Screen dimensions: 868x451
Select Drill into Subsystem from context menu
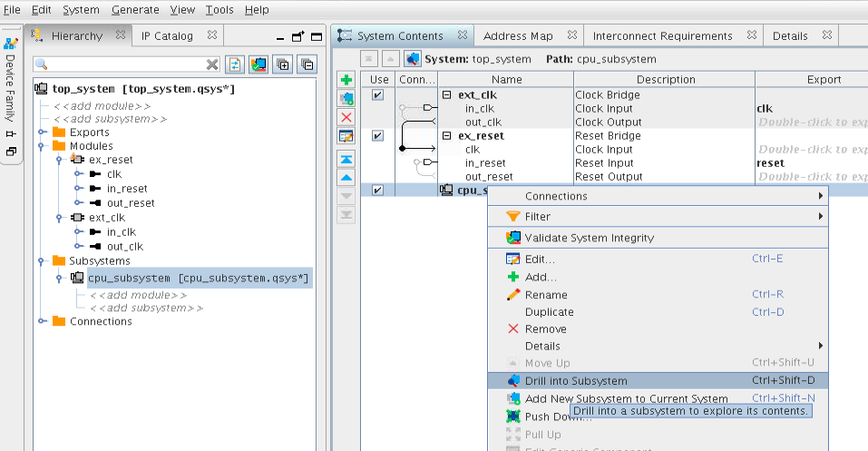(x=575, y=381)
